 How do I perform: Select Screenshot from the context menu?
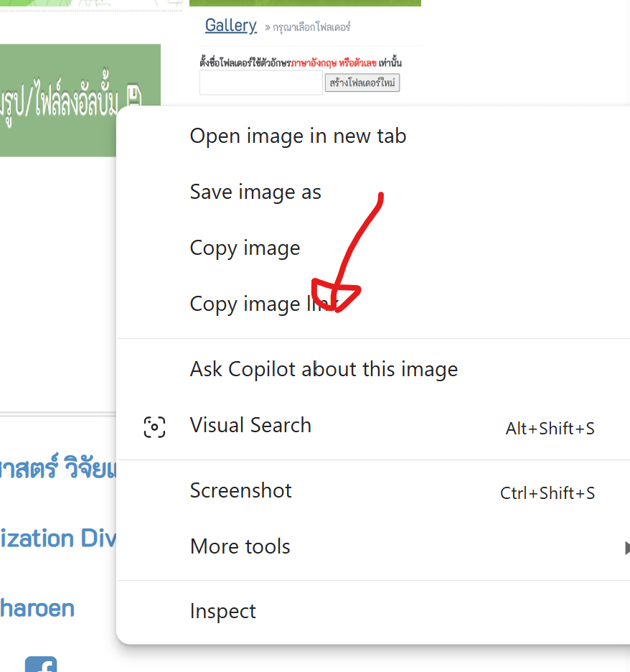[x=240, y=491]
